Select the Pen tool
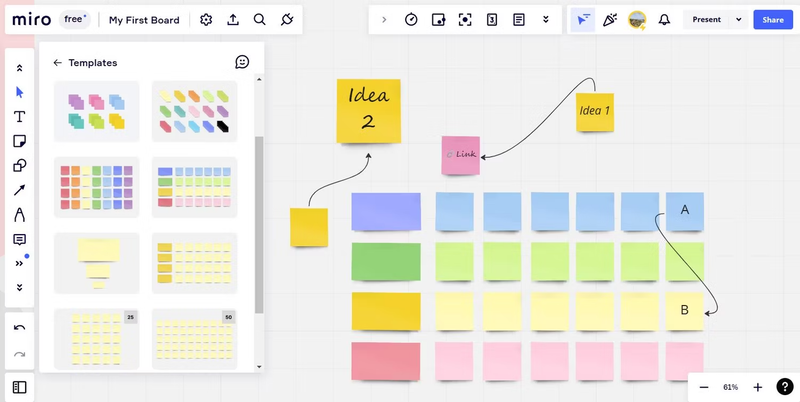 [x=19, y=215]
